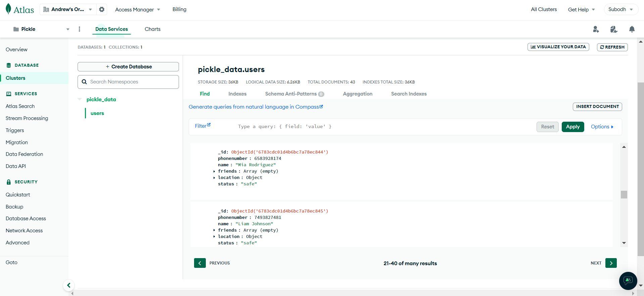Screen dimensions: 644x296
Task: Open Database Access in sidebar
Action: pos(26,219)
